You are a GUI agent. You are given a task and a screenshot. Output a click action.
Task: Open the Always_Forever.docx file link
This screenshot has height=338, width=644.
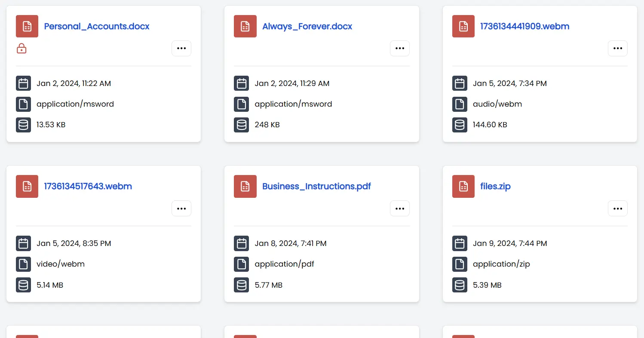tap(307, 26)
